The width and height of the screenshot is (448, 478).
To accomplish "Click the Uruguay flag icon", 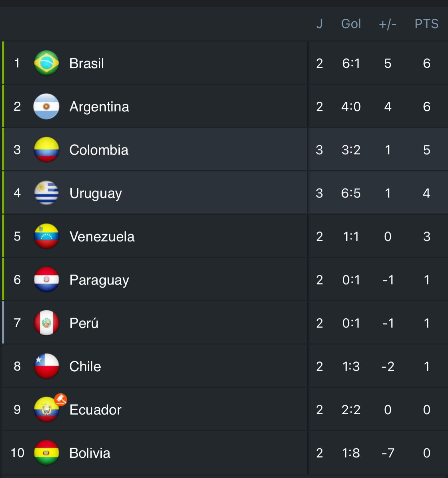I will (46, 193).
